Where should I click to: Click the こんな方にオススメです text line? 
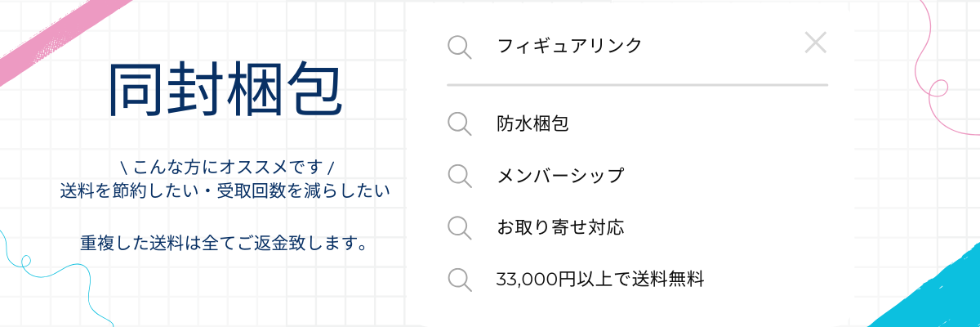tap(225, 168)
